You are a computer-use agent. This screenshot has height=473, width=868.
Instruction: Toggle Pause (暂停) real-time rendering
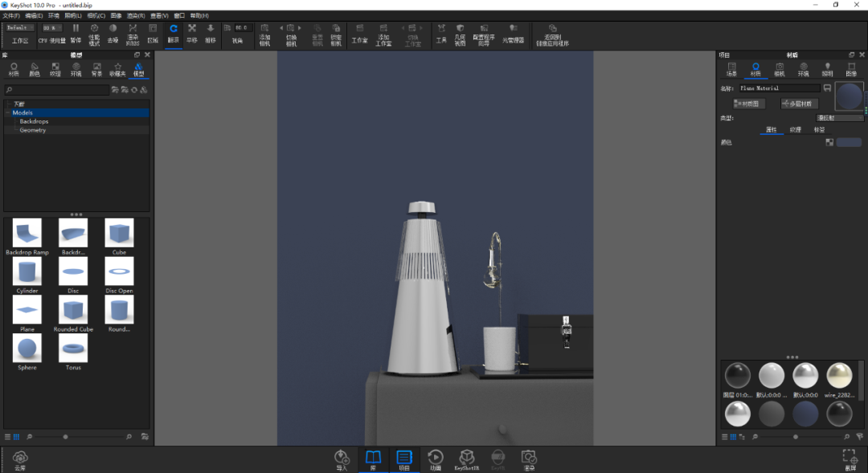[76, 33]
